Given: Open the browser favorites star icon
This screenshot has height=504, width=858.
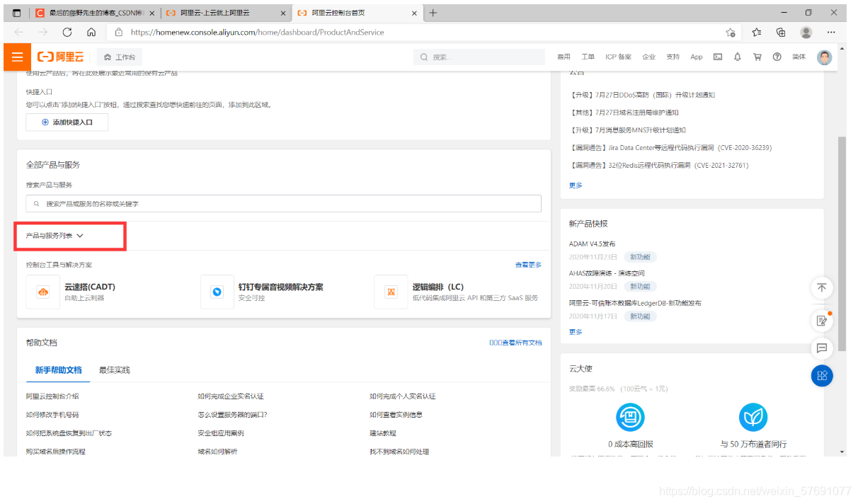Looking at the screenshot, I should [756, 32].
